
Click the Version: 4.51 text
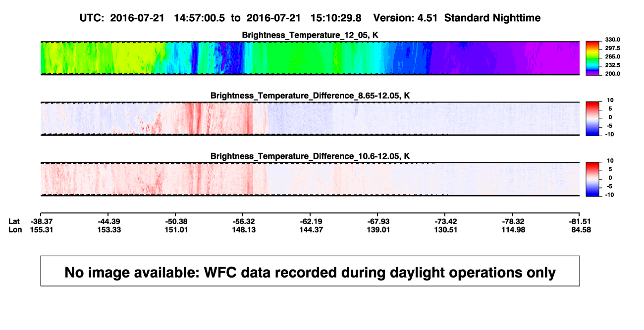click(x=406, y=18)
